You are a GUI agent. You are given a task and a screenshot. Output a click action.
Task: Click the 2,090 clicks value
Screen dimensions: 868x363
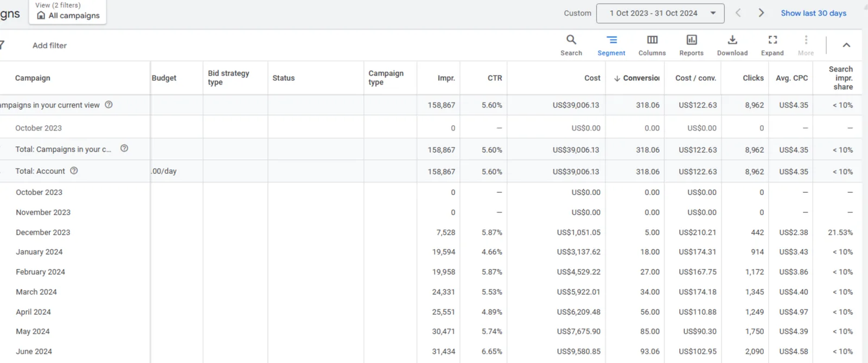(755, 352)
